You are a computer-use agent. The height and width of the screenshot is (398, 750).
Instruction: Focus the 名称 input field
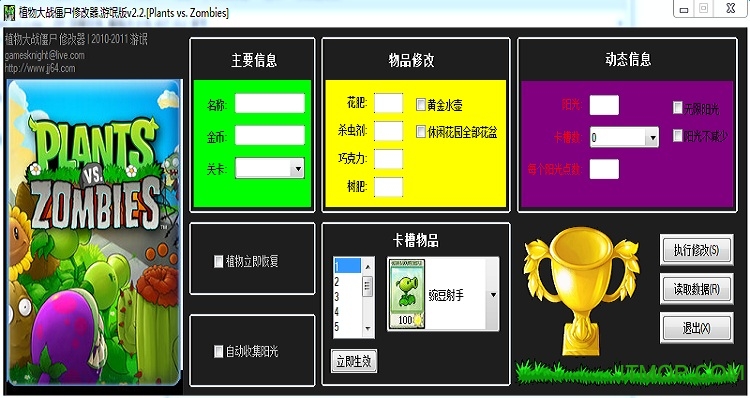tap(270, 103)
